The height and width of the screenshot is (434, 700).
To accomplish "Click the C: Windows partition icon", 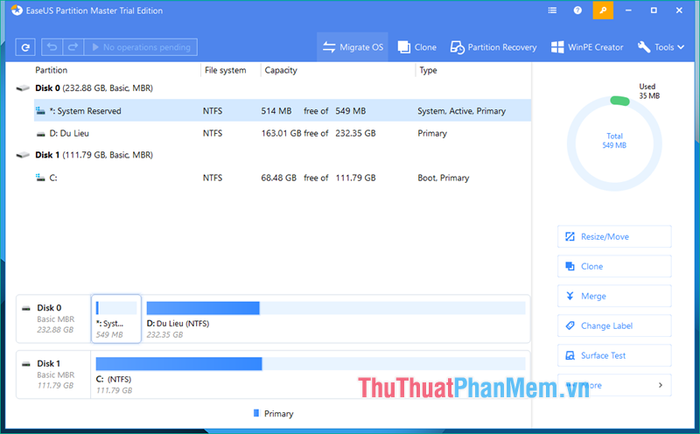I will point(41,178).
